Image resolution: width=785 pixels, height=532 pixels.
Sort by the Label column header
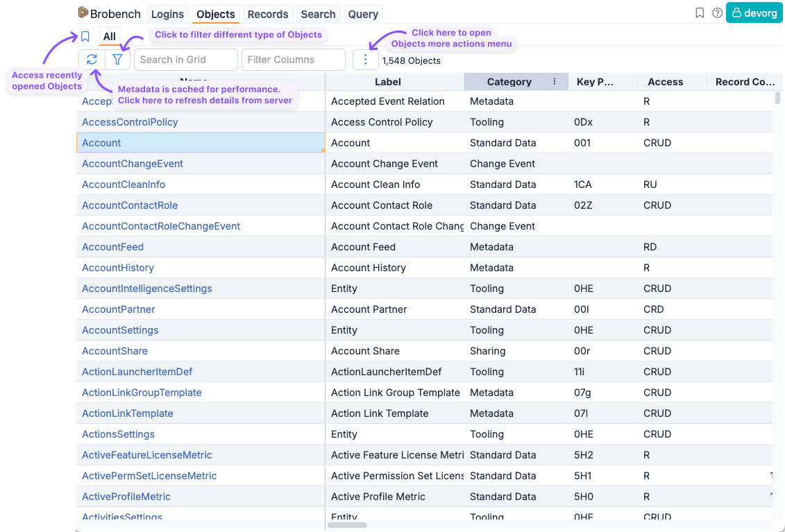(388, 82)
